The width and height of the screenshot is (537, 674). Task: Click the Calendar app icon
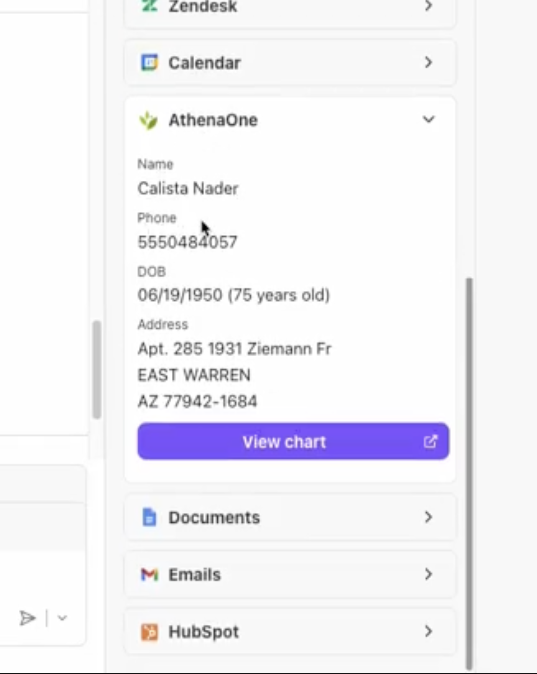[x=149, y=63]
